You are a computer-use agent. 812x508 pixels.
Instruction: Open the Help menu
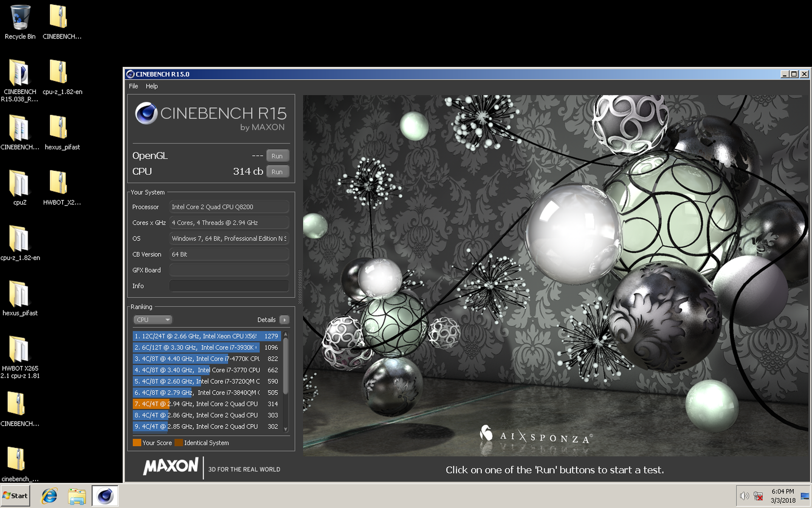151,86
